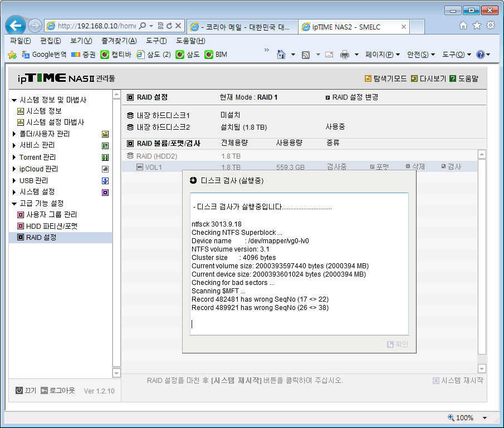Screen dimensions: 504x428
Task: Click the USB 관리 anchor icon
Action: (105, 181)
